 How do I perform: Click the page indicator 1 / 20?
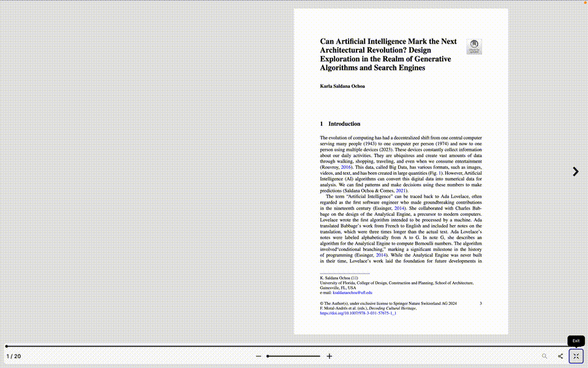[x=13, y=356]
